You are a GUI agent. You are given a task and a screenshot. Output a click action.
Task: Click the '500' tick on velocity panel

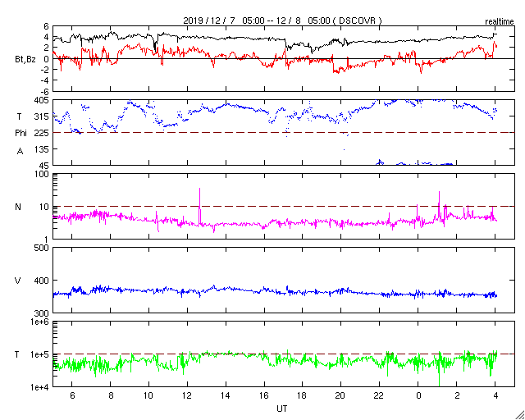42,249
